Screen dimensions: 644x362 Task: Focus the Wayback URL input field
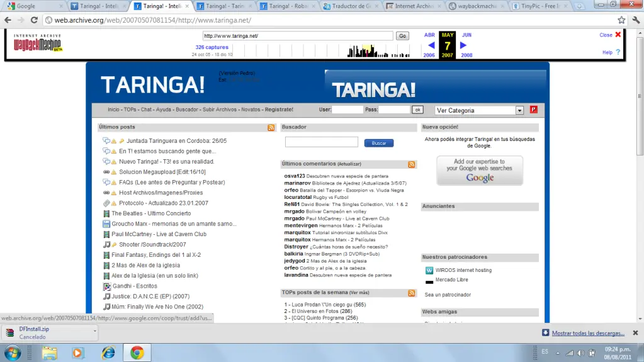point(298,36)
